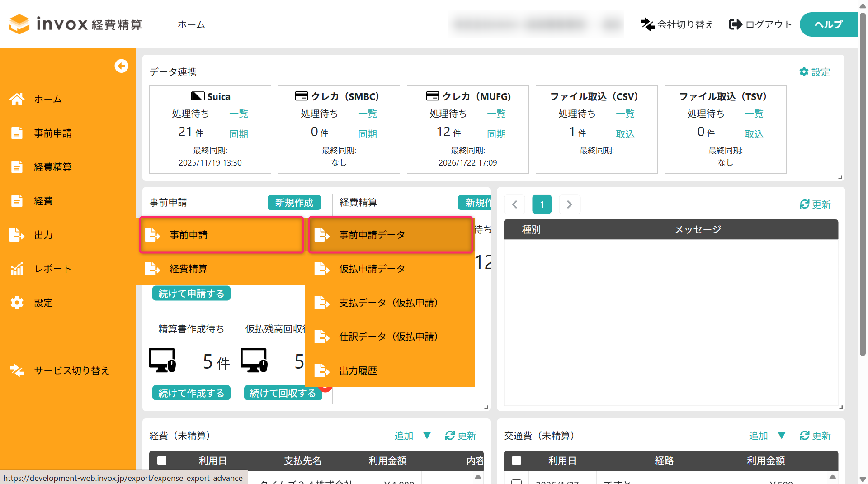Click the Home house icon in sidebar

17,99
